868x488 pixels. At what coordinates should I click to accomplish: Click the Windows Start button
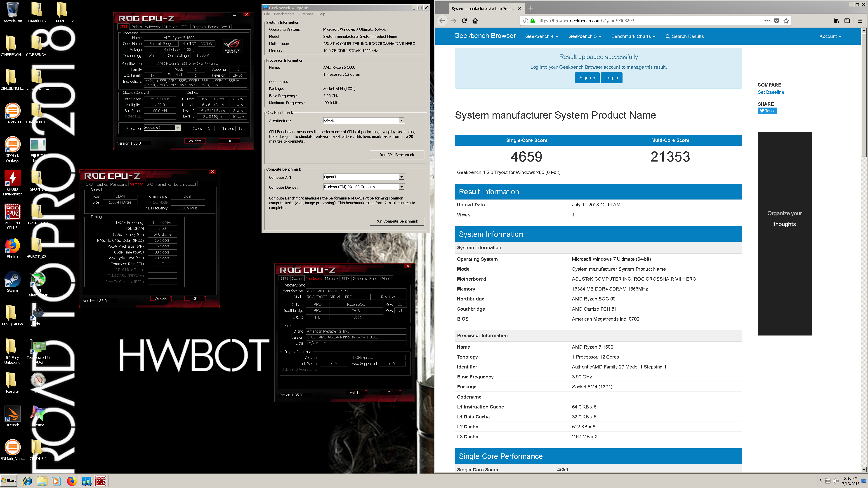click(x=9, y=481)
